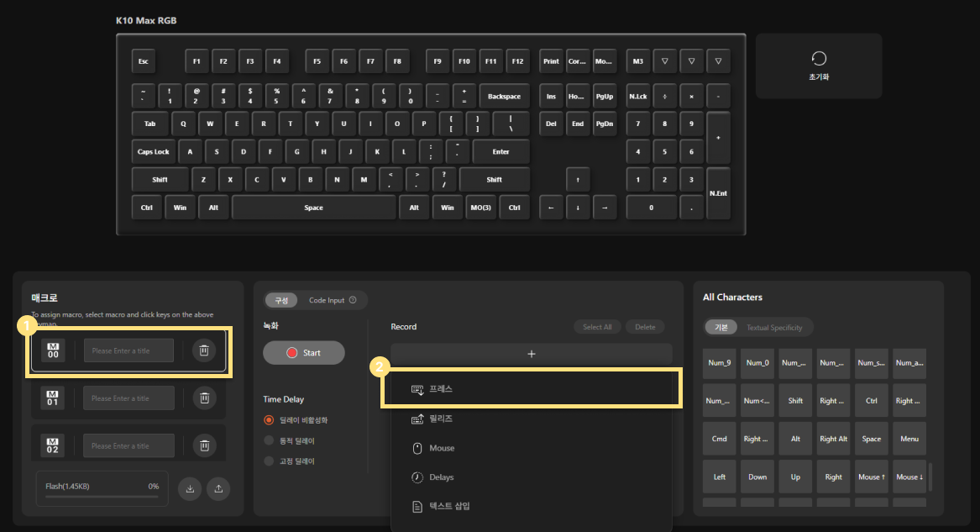The image size is (980, 532).
Task: Click the help icon next to Code Input
Action: [353, 300]
